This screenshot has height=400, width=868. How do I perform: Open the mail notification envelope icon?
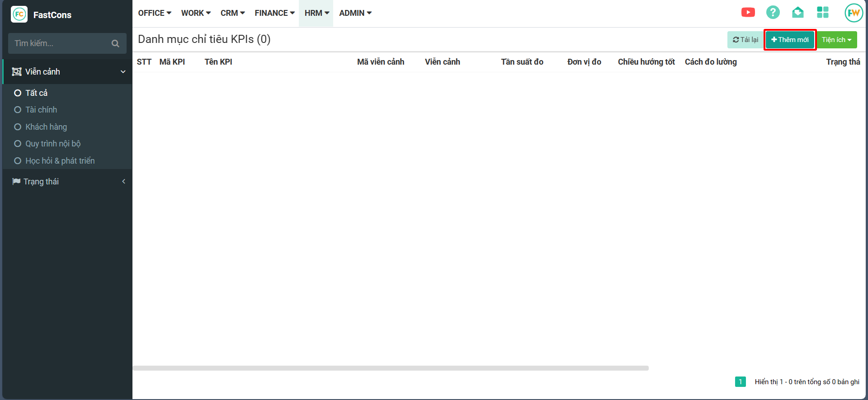797,13
